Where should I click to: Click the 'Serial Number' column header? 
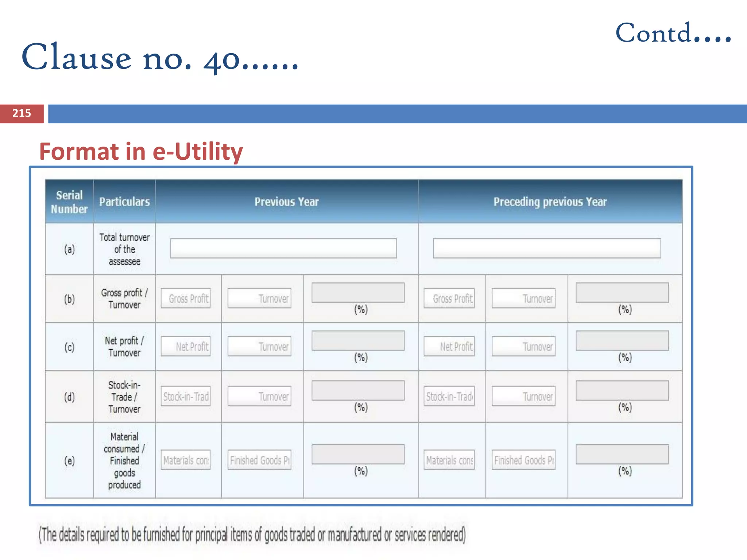pyautogui.click(x=69, y=202)
